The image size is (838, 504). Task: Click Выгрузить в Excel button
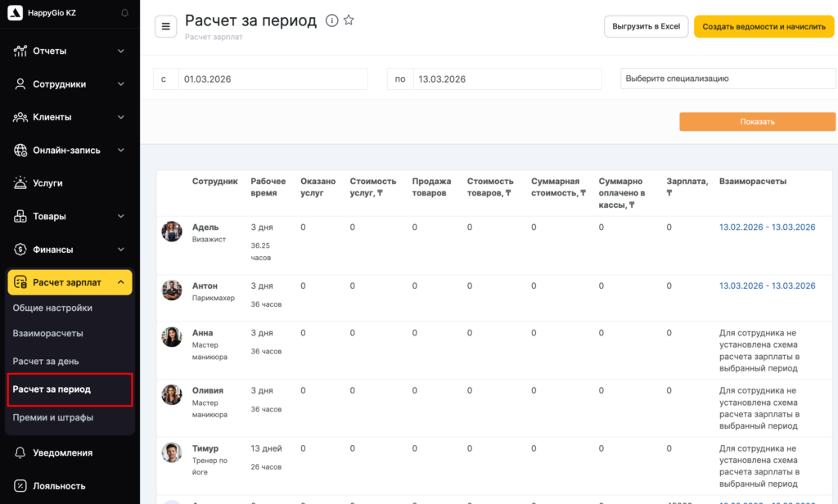646,26
